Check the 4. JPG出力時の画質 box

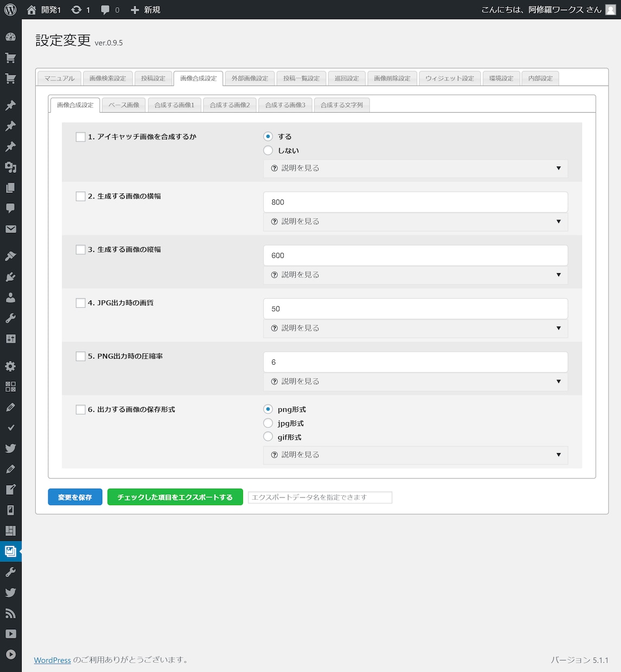[80, 303]
